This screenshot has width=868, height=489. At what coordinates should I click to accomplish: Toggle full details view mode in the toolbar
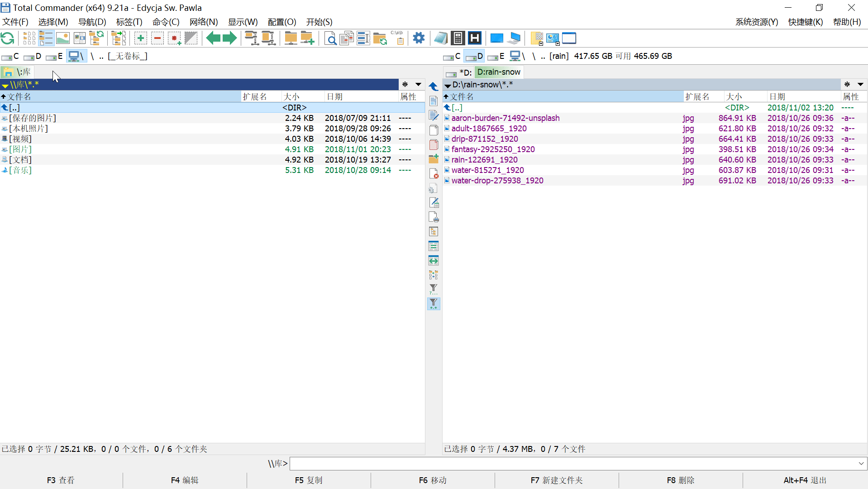46,38
